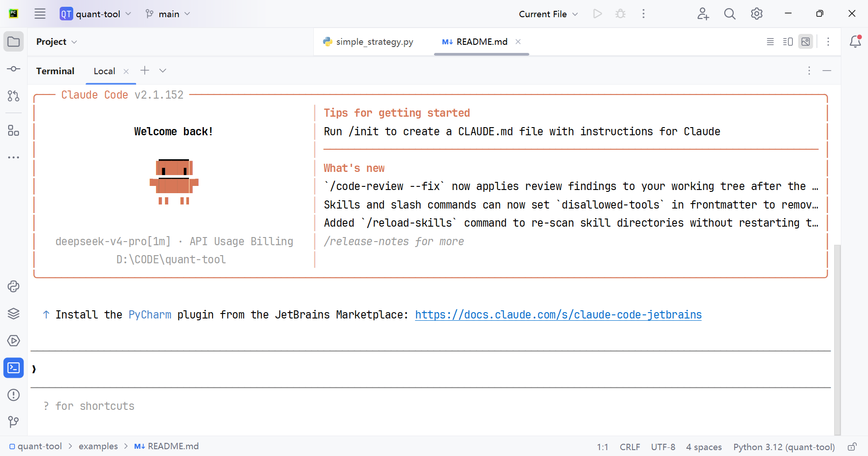Switch to simple_strategy.py tab

pos(368,42)
